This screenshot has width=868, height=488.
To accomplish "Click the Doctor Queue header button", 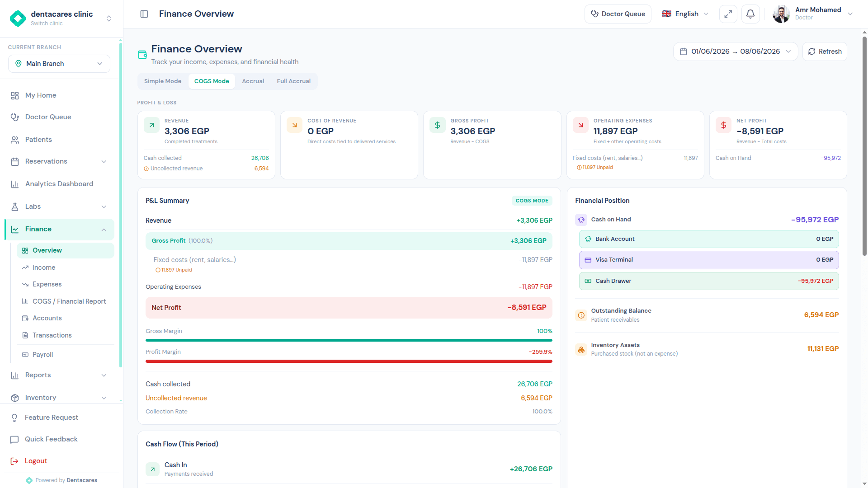I will 618,14.
